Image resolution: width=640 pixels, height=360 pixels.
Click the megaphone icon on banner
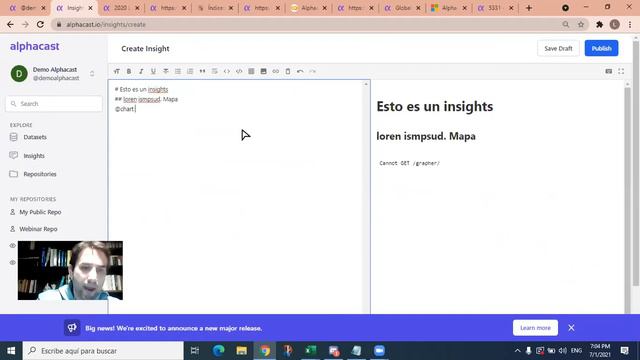[x=72, y=328]
